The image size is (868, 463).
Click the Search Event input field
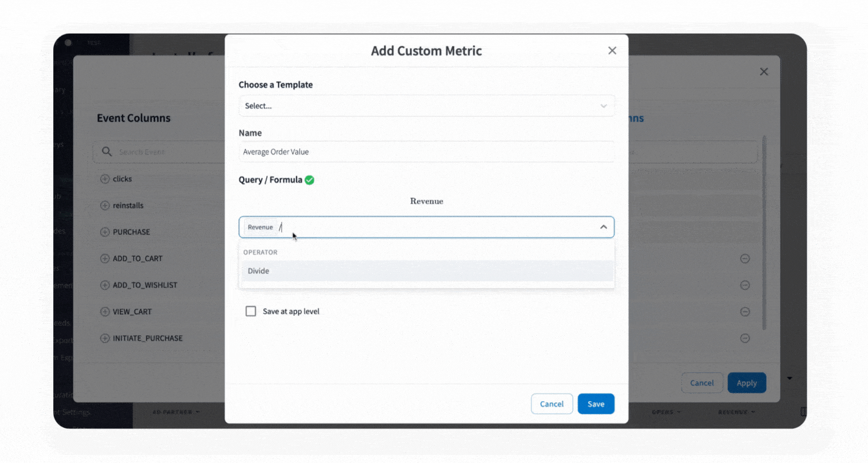coord(168,152)
